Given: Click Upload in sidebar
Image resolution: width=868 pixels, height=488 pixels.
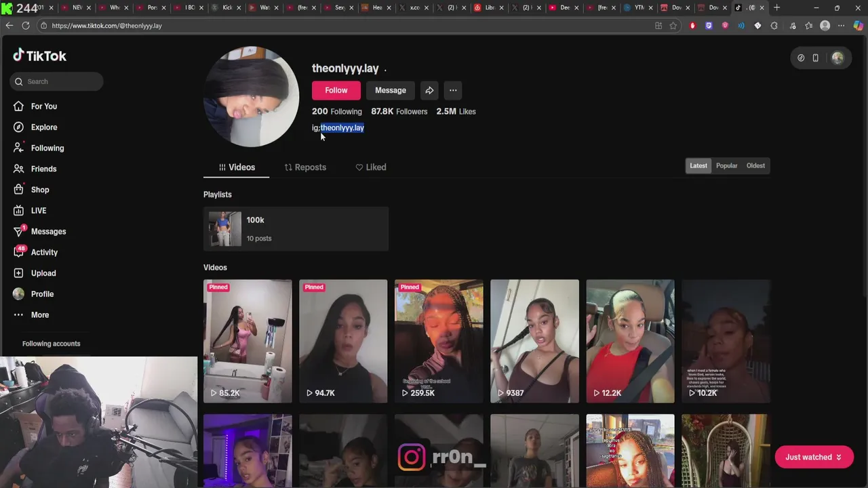Looking at the screenshot, I should (x=43, y=273).
